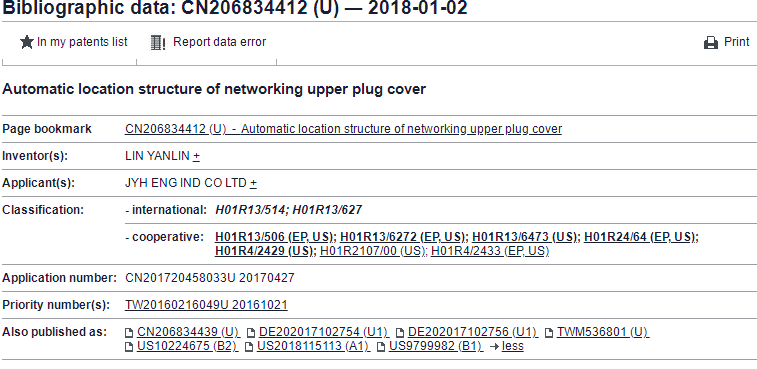Screen dimensions: 757x369
Task: Collapse also published list using 'less'
Action: pos(513,346)
